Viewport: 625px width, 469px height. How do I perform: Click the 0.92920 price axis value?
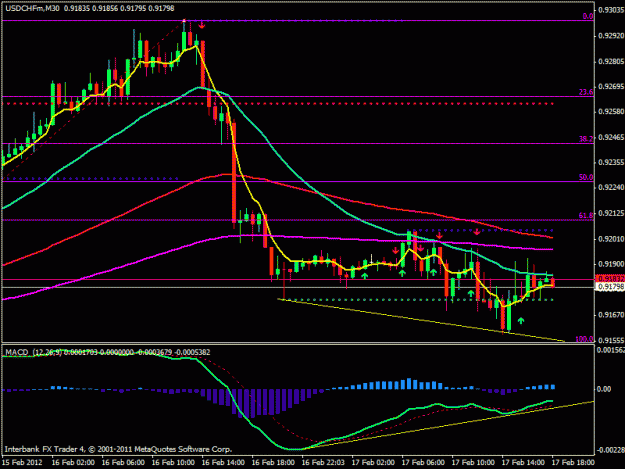pos(611,36)
